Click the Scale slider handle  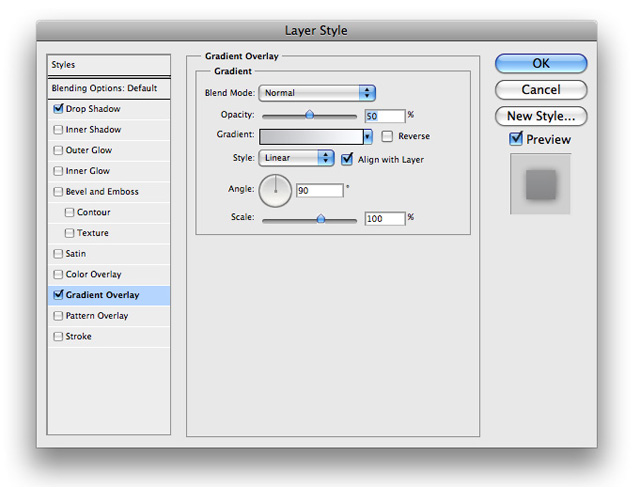321,219
